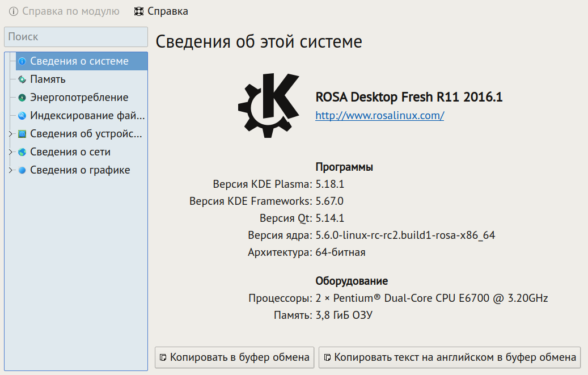Click the Память memory chip icon
588x375 pixels.
coord(22,79)
